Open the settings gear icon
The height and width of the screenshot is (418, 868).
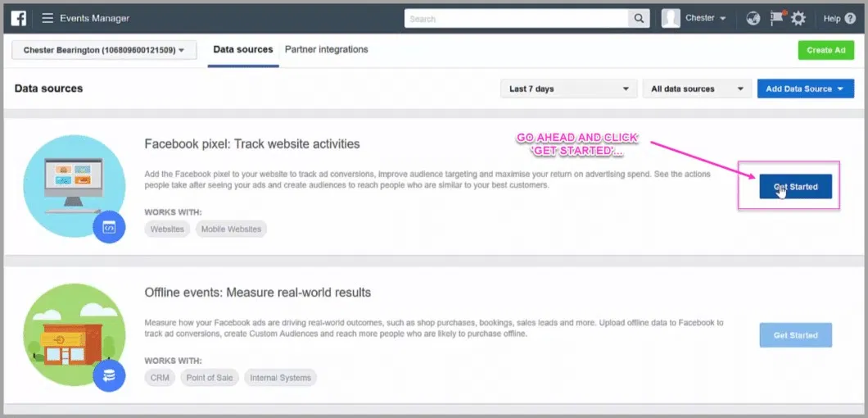(x=798, y=19)
